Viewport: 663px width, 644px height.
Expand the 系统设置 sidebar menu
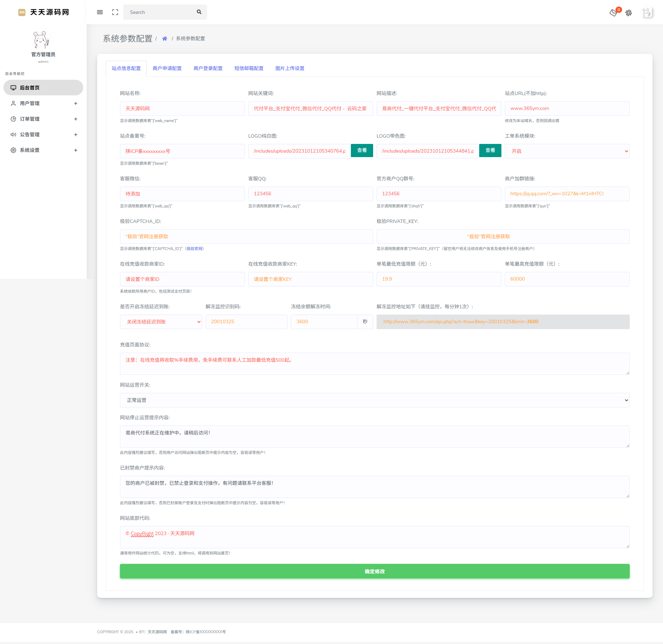43,150
